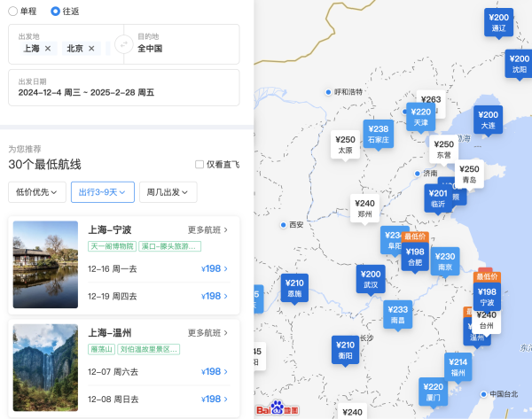Select the ¥214 福州 map marker
This screenshot has width=532, height=419.
click(x=458, y=367)
